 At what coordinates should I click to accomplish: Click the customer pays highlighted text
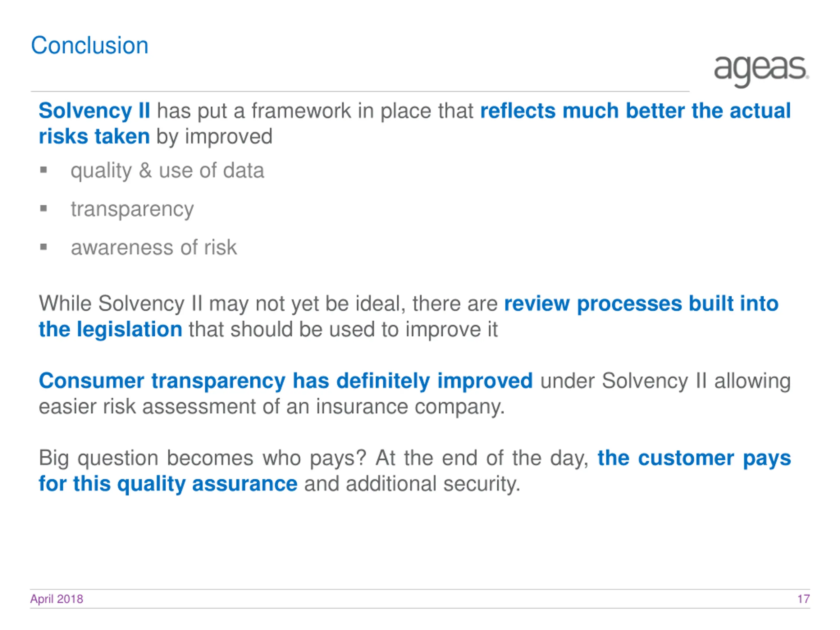tap(694, 458)
